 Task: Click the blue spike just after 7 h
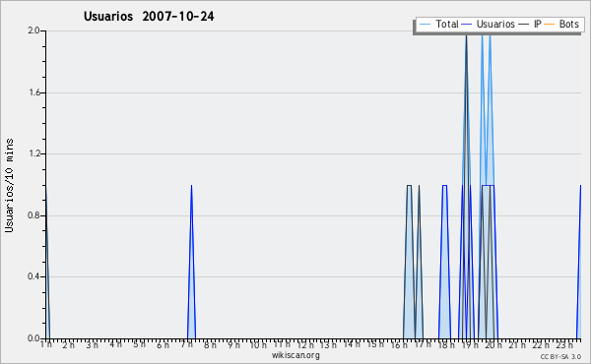pos(191,262)
